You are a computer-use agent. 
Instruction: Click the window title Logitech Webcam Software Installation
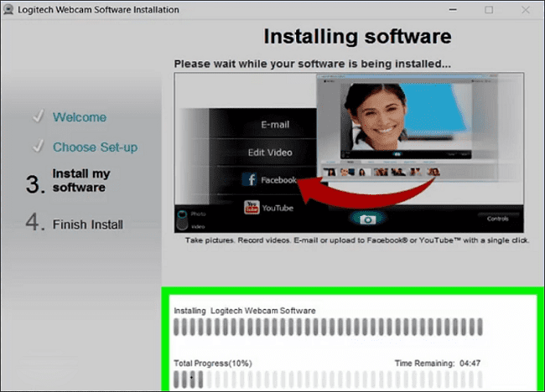coord(98,10)
